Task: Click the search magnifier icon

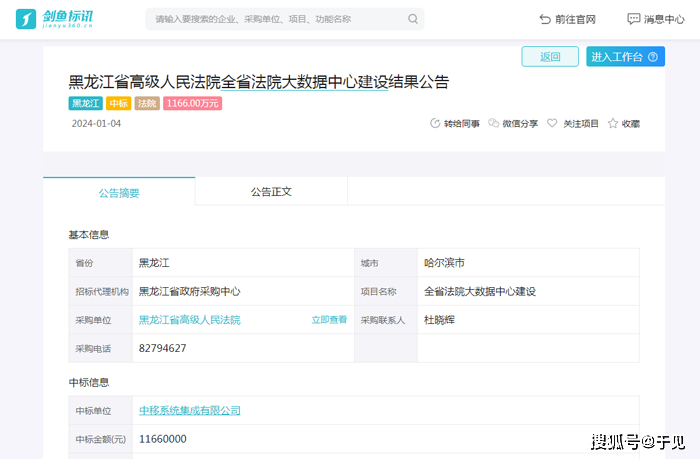Action: [x=413, y=19]
